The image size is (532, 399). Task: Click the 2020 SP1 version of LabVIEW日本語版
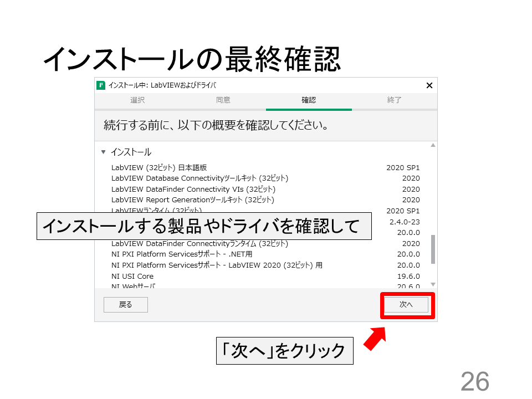(x=403, y=167)
